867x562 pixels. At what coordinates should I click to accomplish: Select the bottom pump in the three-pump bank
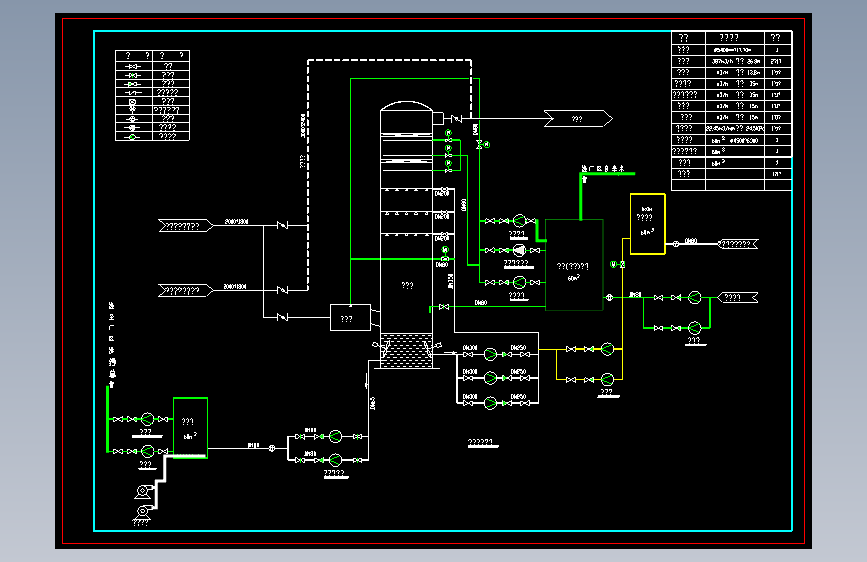pyautogui.click(x=490, y=403)
